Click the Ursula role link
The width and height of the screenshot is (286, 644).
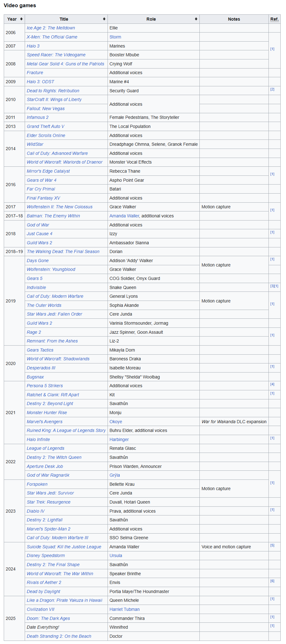click(116, 555)
